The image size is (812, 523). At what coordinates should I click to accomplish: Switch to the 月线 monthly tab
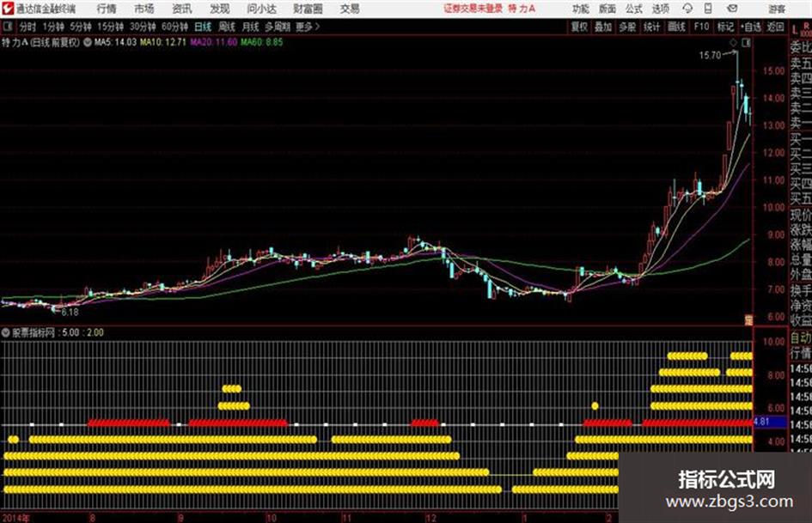pos(250,27)
